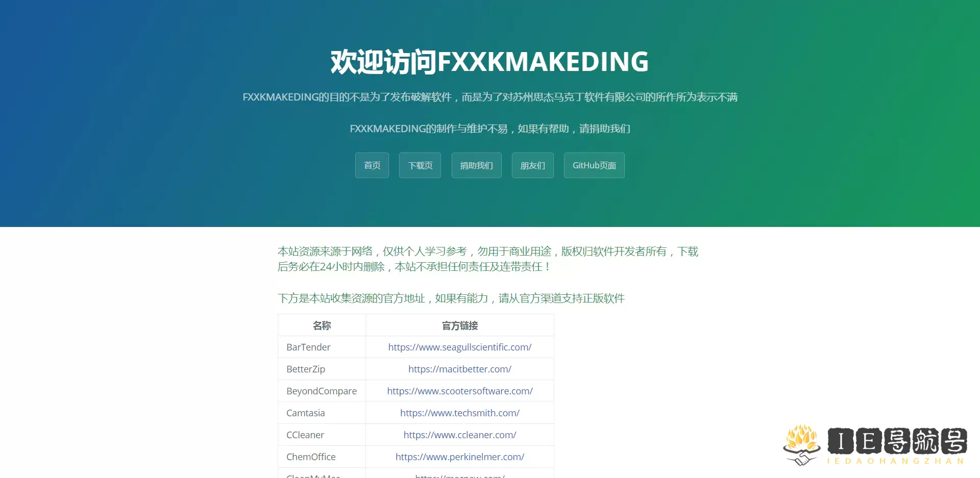Open the 下载页 page
Viewport: 980px width, 478px height.
tap(420, 165)
